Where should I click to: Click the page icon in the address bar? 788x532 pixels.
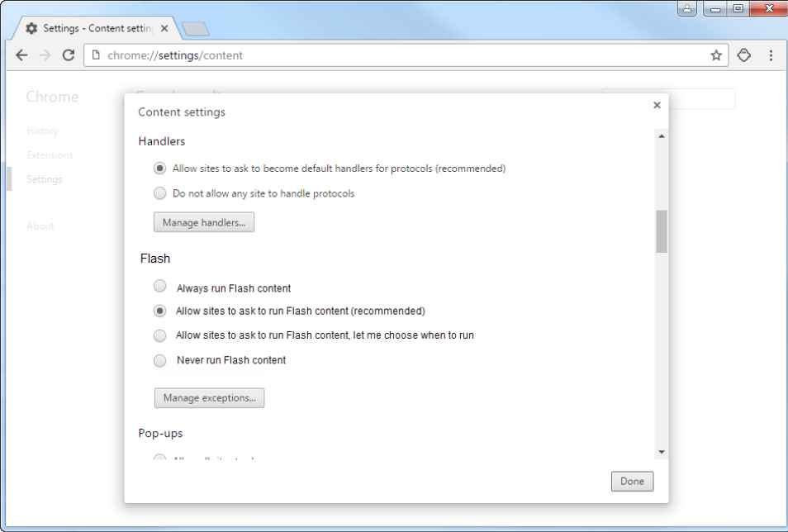click(95, 55)
